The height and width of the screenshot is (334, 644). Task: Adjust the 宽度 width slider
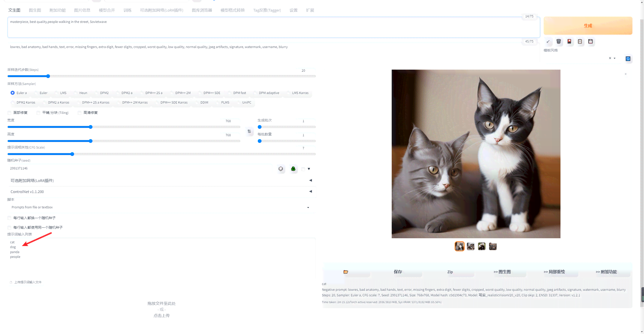[124, 127]
